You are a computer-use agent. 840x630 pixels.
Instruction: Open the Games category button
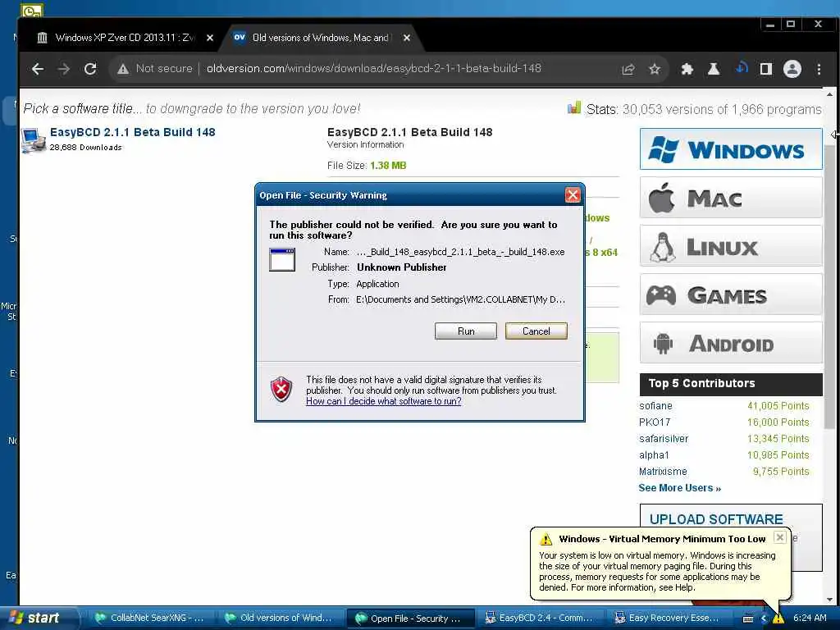point(731,294)
